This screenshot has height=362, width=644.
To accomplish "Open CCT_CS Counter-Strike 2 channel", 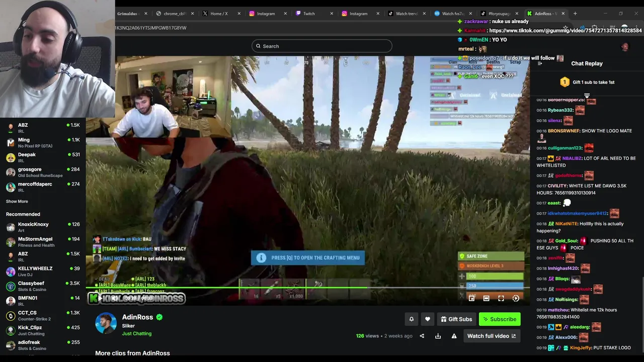I will (x=43, y=315).
